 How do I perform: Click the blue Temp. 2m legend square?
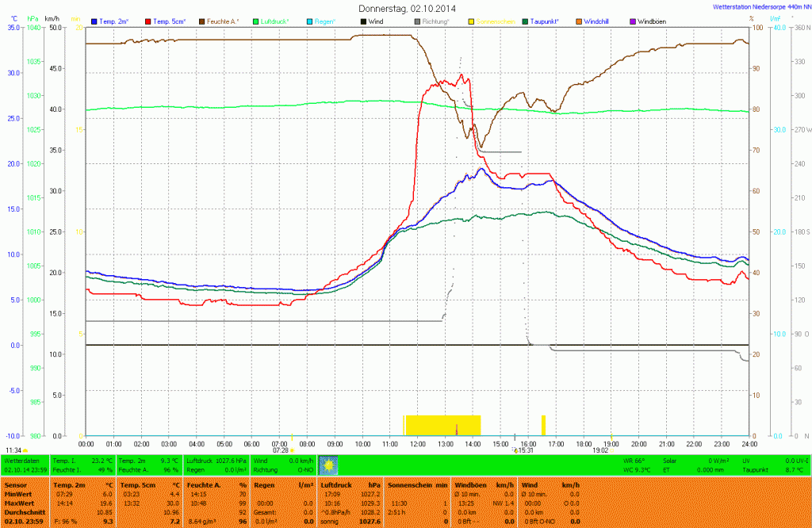click(95, 21)
